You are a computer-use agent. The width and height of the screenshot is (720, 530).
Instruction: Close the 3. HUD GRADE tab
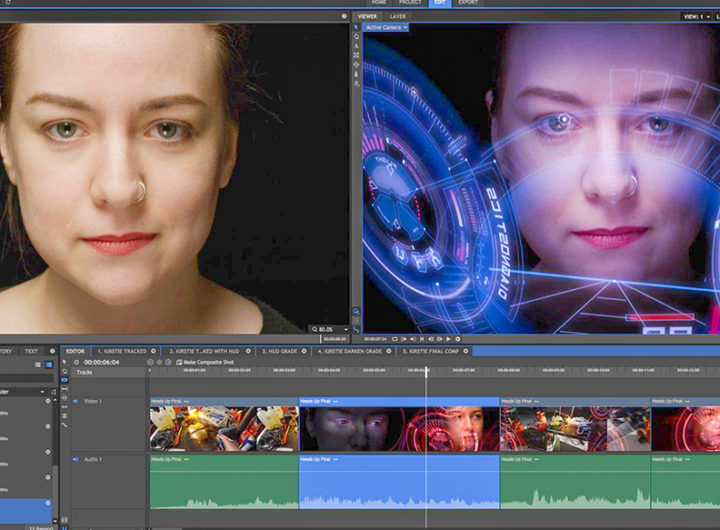point(304,351)
